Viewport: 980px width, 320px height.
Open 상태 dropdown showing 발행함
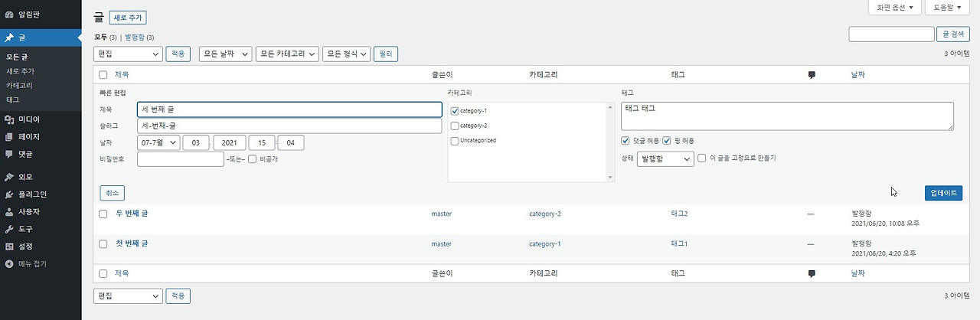[665, 158]
